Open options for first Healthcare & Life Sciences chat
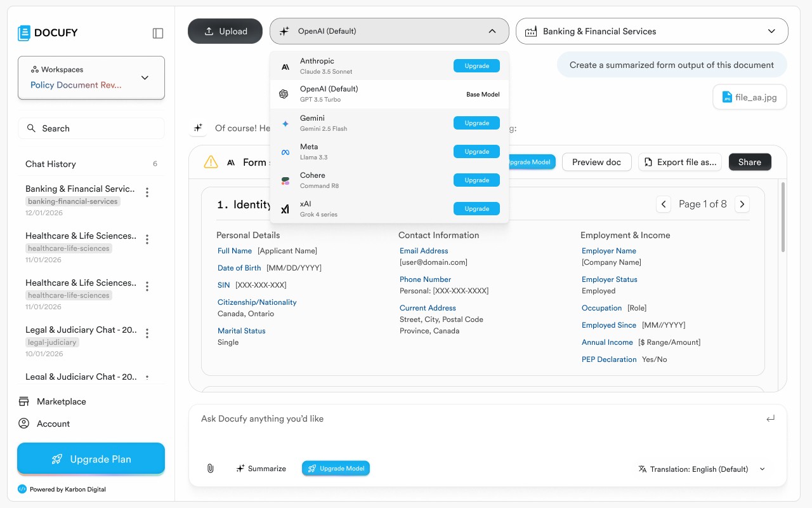This screenshot has height=508, width=812. (x=147, y=239)
